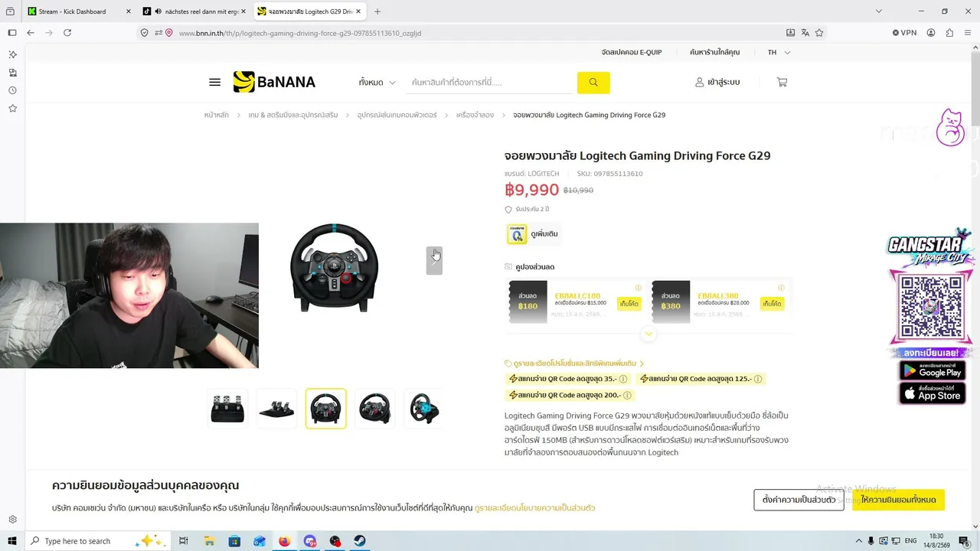The image size is (980, 551).
Task: Select the front-facing wheel thumbnail
Action: click(x=326, y=409)
